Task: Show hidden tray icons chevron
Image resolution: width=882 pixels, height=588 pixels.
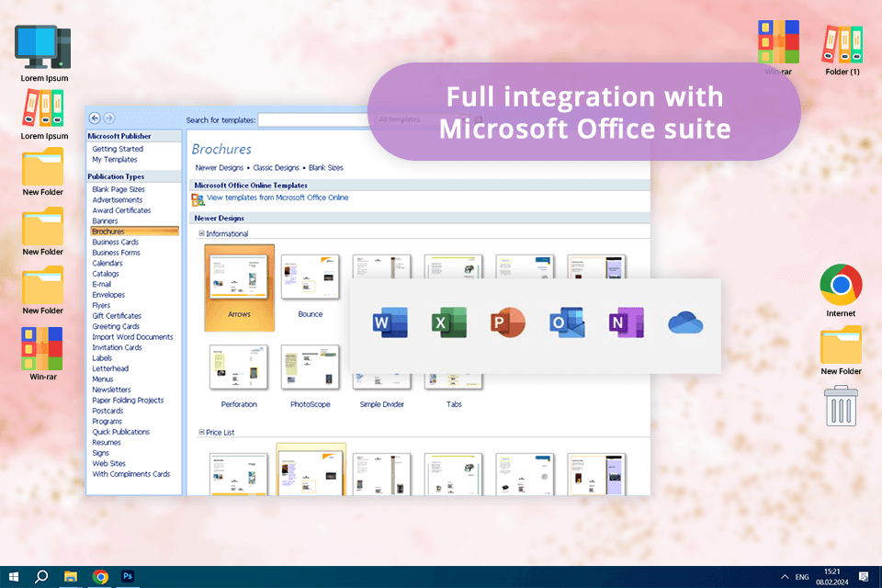Action: pyautogui.click(x=785, y=577)
